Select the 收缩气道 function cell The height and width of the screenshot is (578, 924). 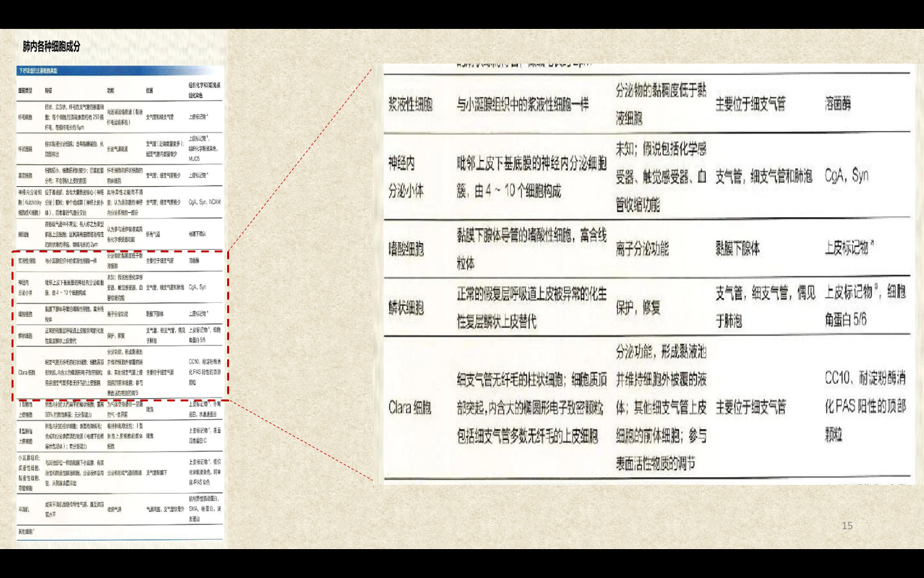pos(114,509)
